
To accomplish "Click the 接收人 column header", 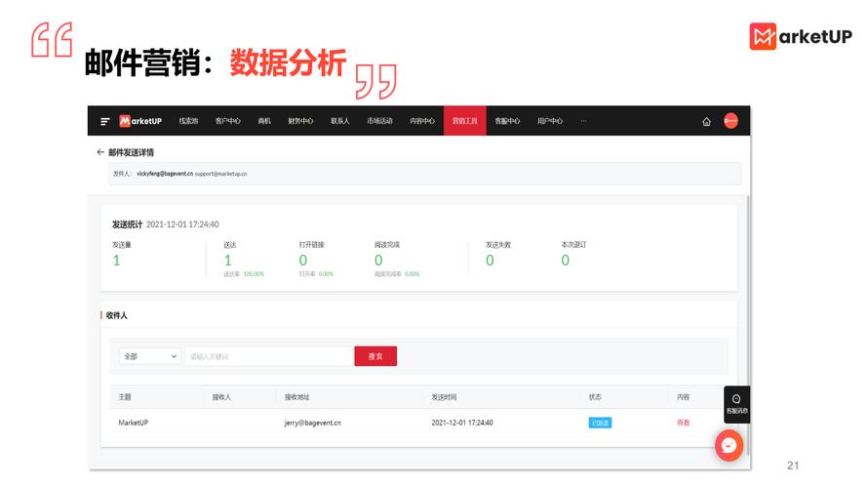I will coord(221,397).
